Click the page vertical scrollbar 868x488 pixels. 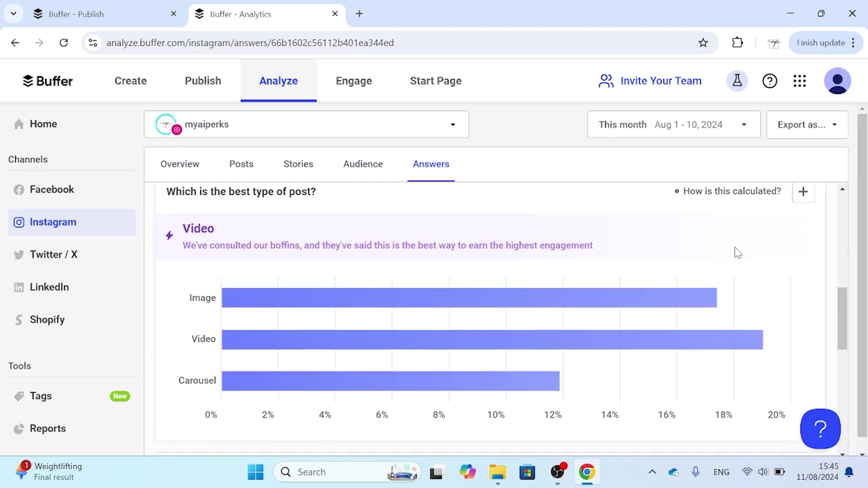[x=862, y=276]
